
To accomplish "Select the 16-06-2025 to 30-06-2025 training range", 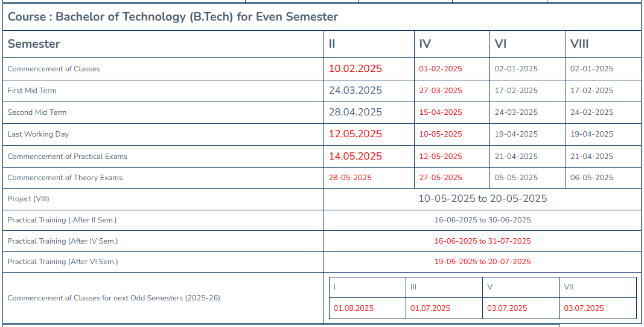I will [483, 220].
